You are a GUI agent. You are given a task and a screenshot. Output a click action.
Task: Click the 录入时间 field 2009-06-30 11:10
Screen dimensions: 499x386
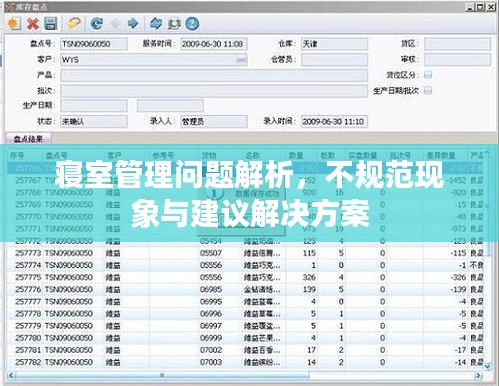click(334, 121)
